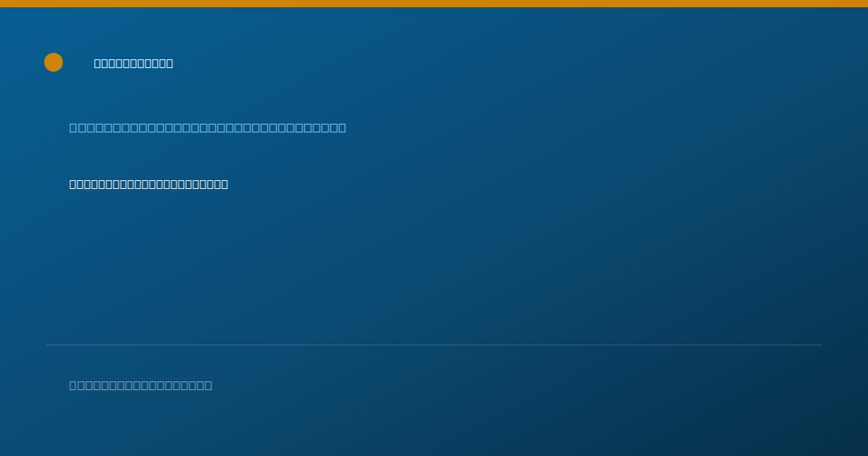
Task: Click the orange circle logo icon
Action: pos(54,62)
